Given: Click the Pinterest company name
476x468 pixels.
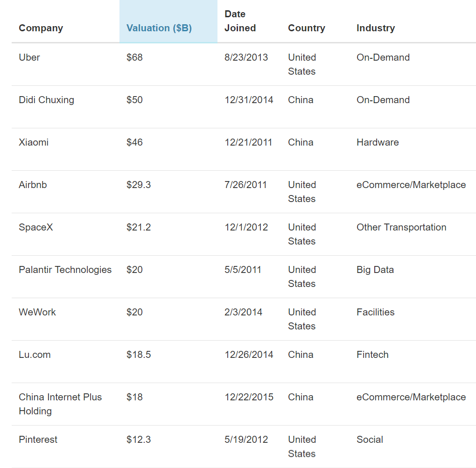Looking at the screenshot, I should (x=38, y=440).
